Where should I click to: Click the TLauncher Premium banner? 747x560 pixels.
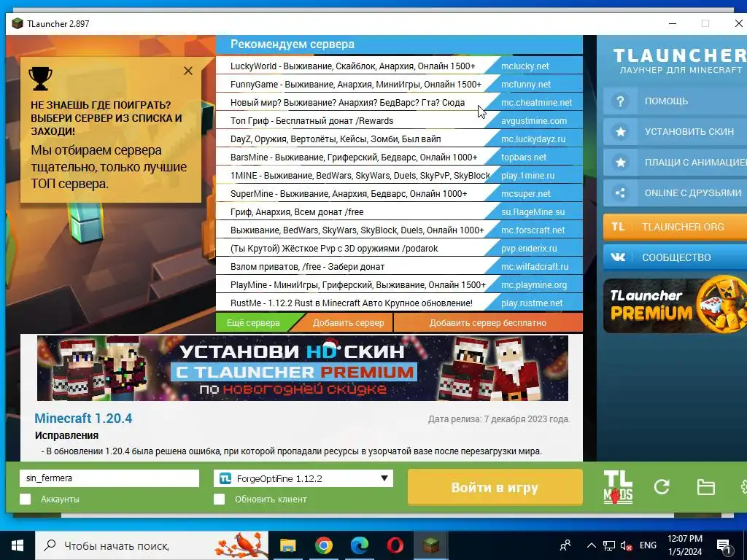pos(675,306)
